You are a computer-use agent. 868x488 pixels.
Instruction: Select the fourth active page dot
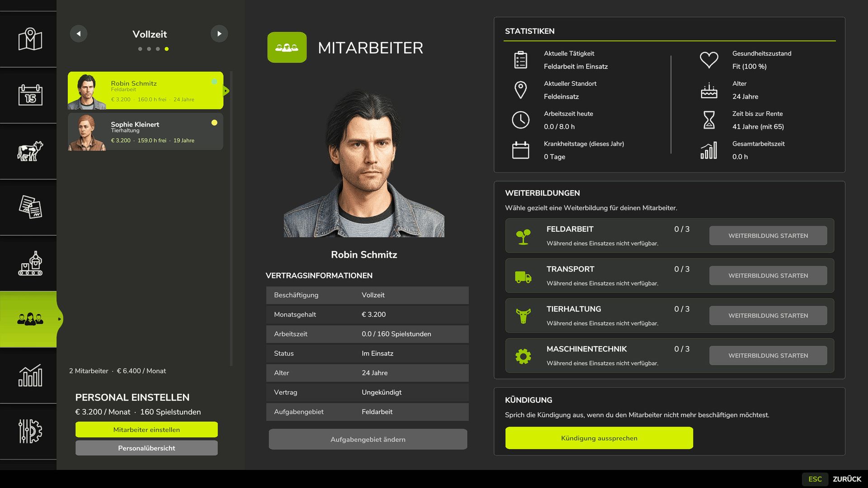coord(167,49)
